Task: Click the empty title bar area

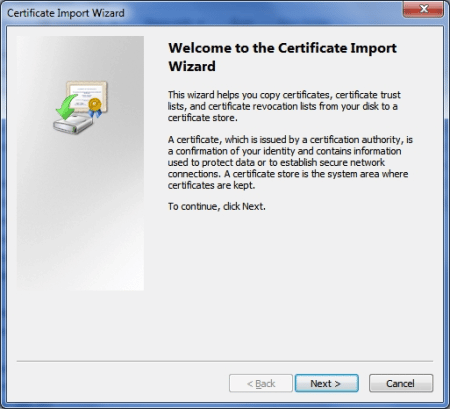Action: pos(263,13)
